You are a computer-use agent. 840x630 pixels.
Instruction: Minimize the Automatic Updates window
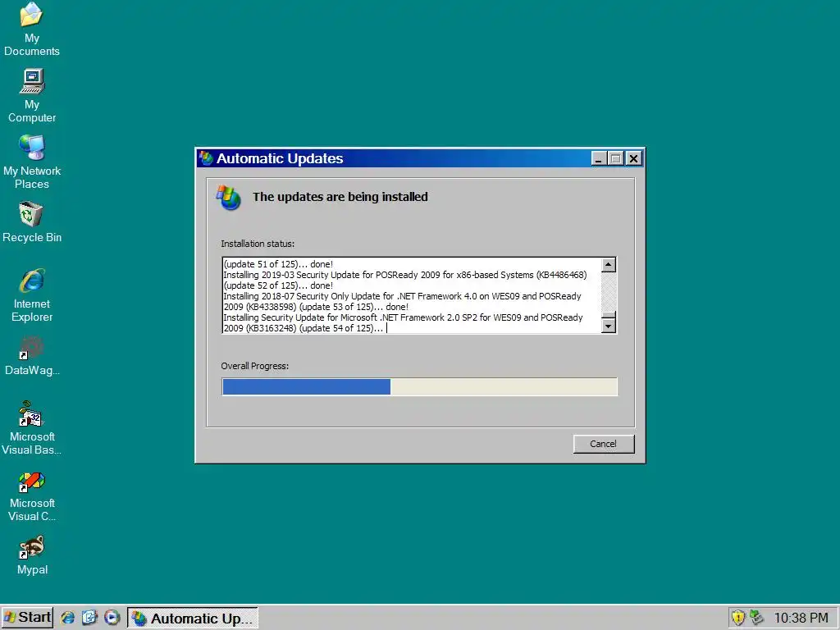click(x=599, y=158)
